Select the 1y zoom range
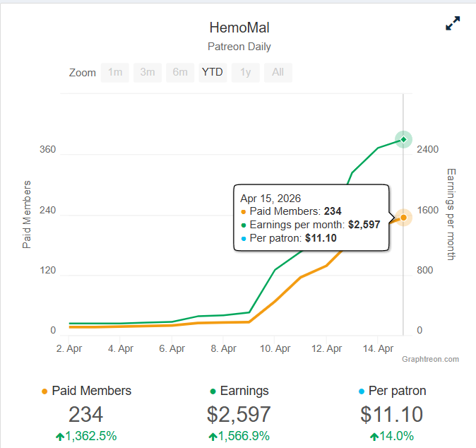Image resolution: width=476 pixels, height=448 pixels. coord(245,72)
